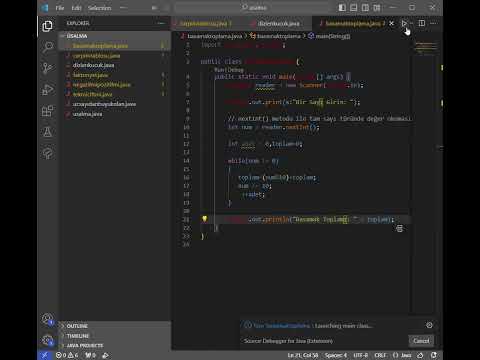Screen dimensions: 480x360
Task: Click the VS Code logo icon
Action: pos(44,8)
